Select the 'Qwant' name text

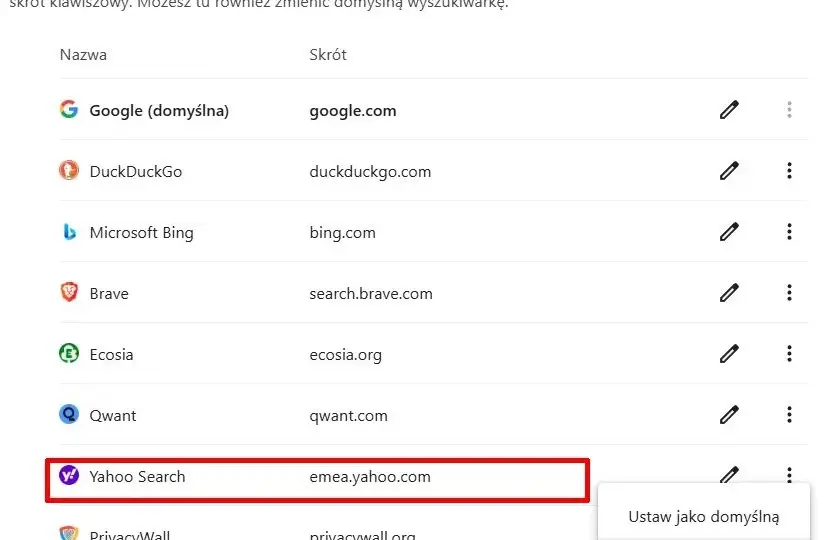[x=113, y=416]
